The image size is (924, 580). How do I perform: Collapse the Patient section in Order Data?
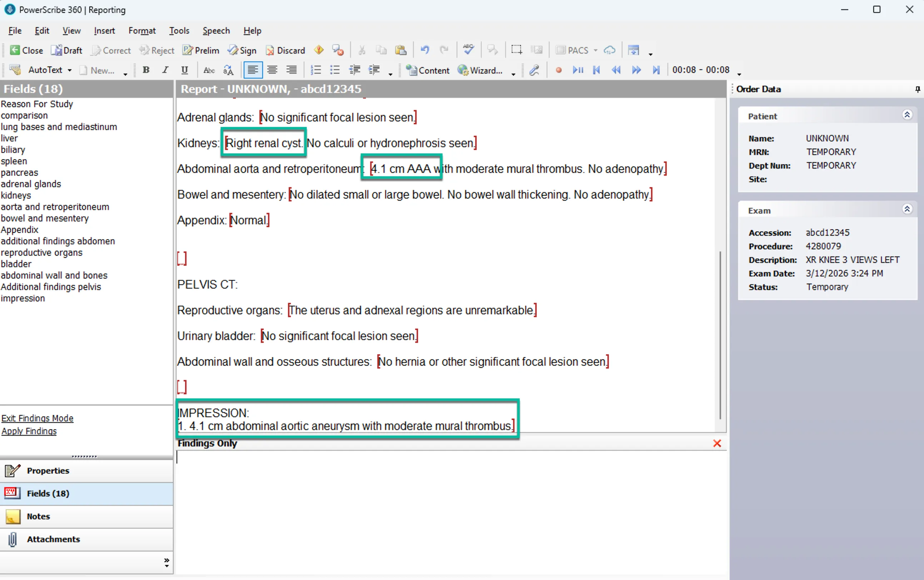coord(908,115)
